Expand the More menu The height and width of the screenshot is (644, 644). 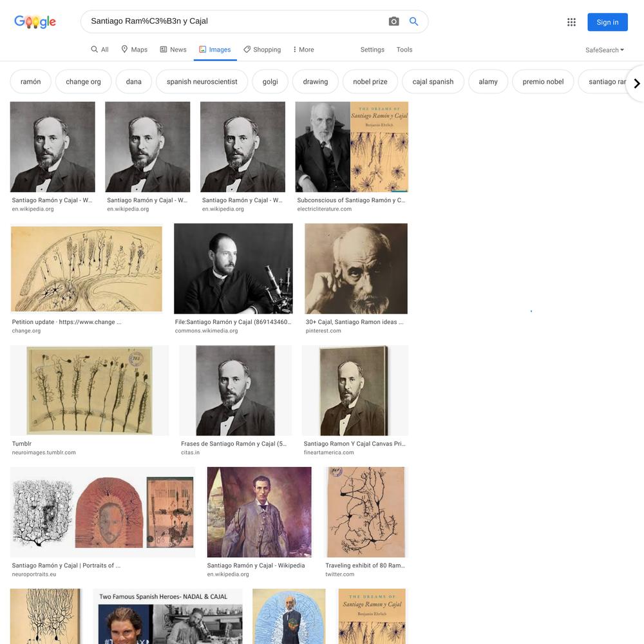pos(303,50)
